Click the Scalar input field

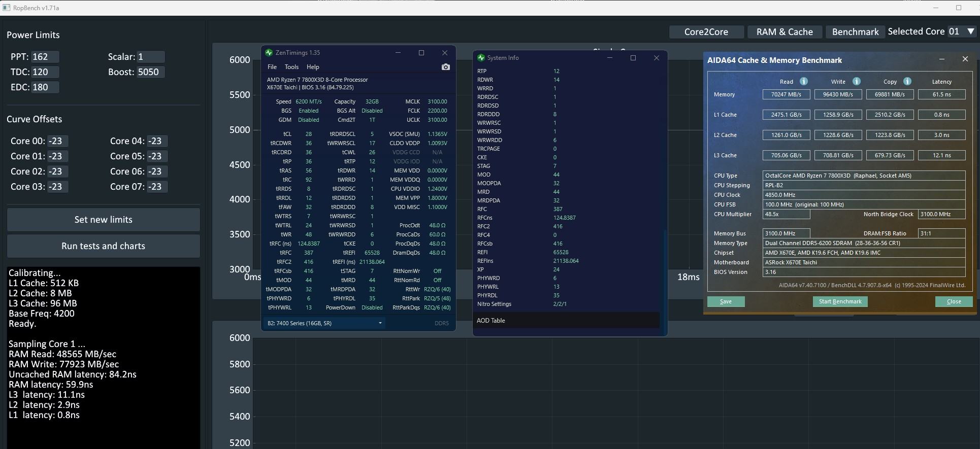coord(151,57)
